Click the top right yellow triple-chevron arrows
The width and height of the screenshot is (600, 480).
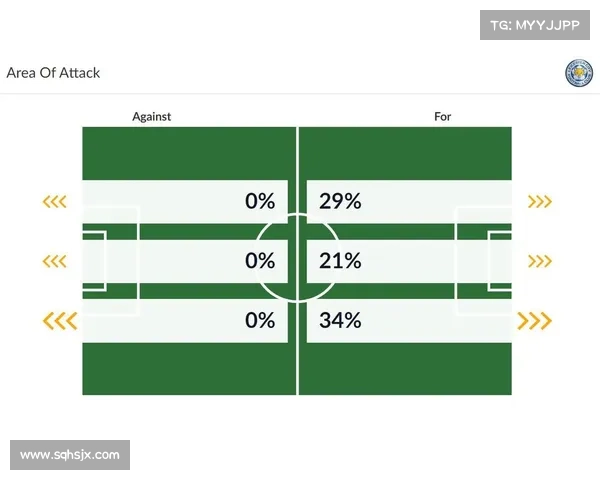540,202
